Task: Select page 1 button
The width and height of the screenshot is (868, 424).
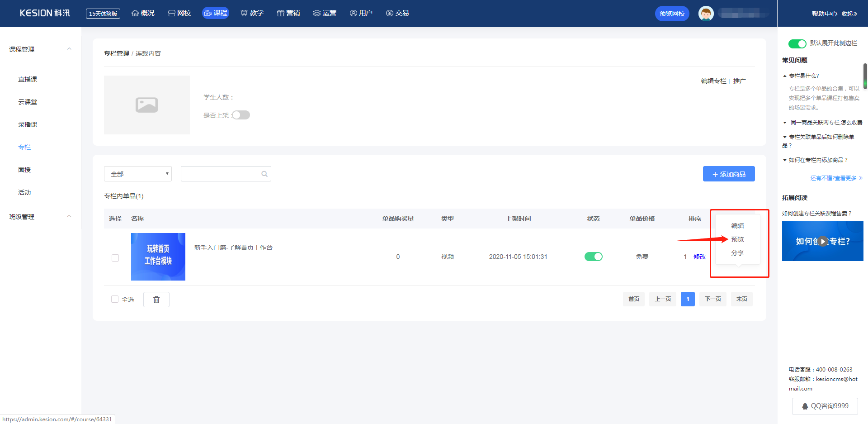Action: [688, 299]
